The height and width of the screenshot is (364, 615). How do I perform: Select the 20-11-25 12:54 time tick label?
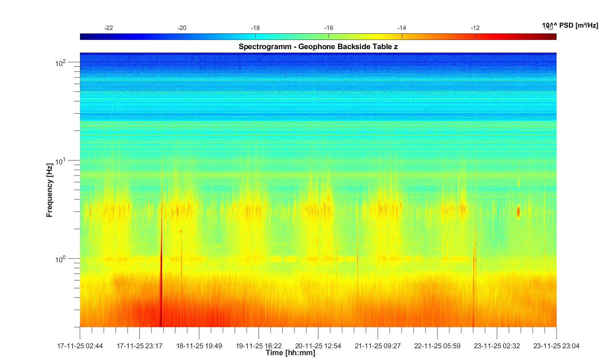318,346
